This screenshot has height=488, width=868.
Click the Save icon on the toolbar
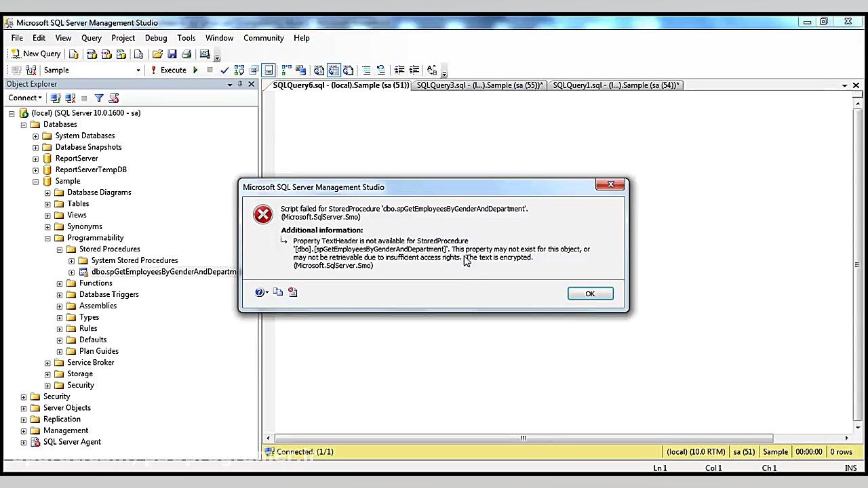click(x=174, y=54)
